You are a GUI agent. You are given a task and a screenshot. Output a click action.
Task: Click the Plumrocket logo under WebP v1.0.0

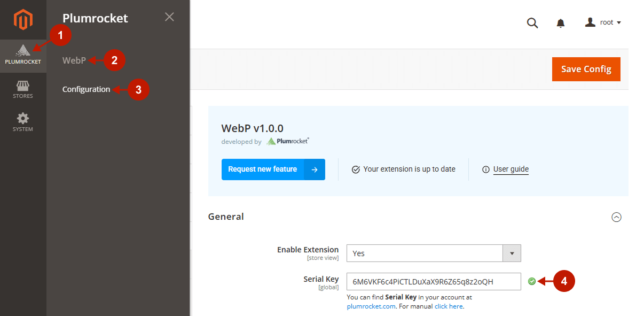point(287,142)
